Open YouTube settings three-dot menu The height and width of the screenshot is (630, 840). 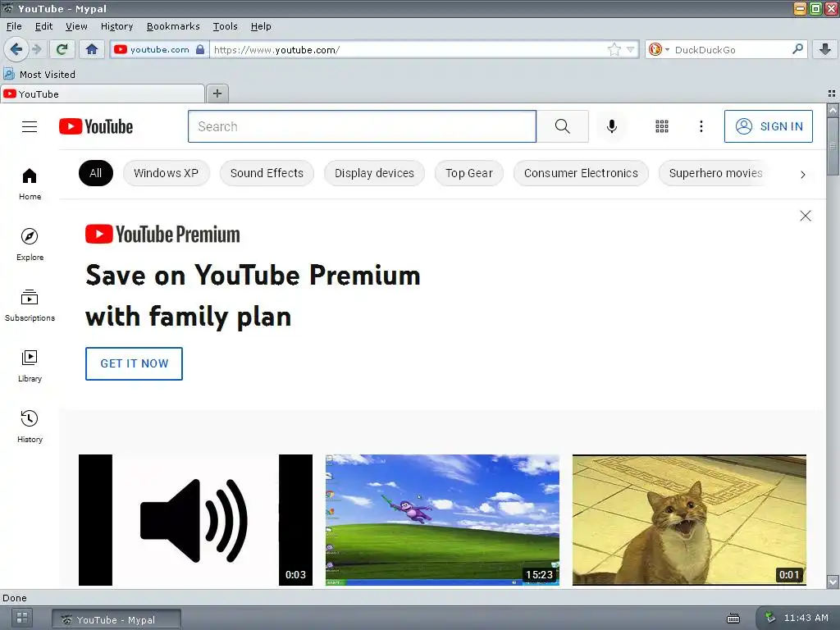701,126
